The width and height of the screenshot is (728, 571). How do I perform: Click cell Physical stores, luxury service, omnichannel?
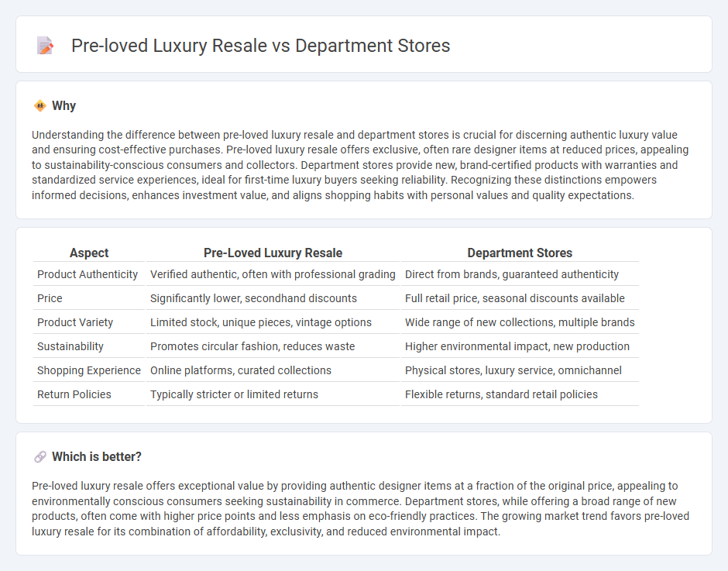[x=520, y=370]
